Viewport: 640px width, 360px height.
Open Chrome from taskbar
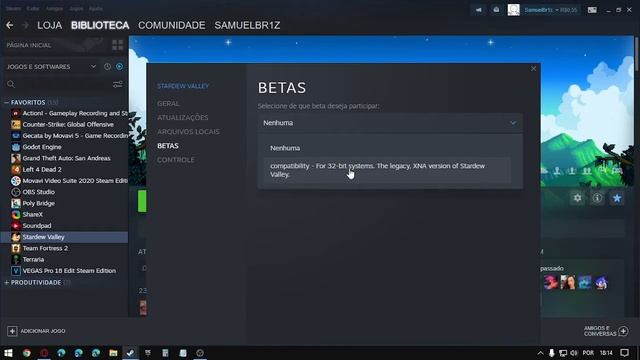pos(27,353)
